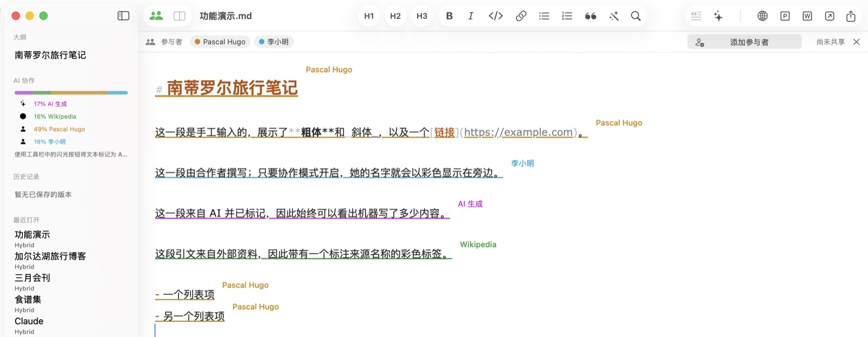Click the Wikipedia attribution label
This screenshot has width=868, height=337.
click(478, 244)
